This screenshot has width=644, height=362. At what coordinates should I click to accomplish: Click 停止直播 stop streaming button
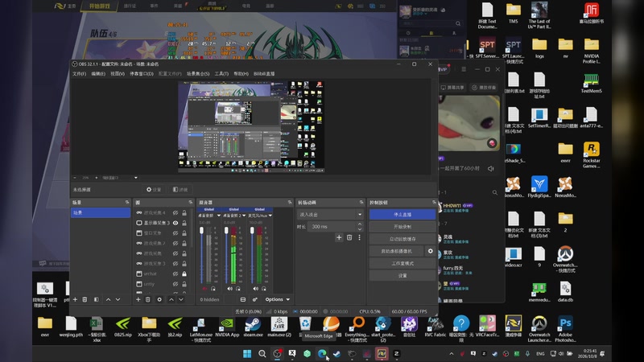pyautogui.click(x=402, y=214)
